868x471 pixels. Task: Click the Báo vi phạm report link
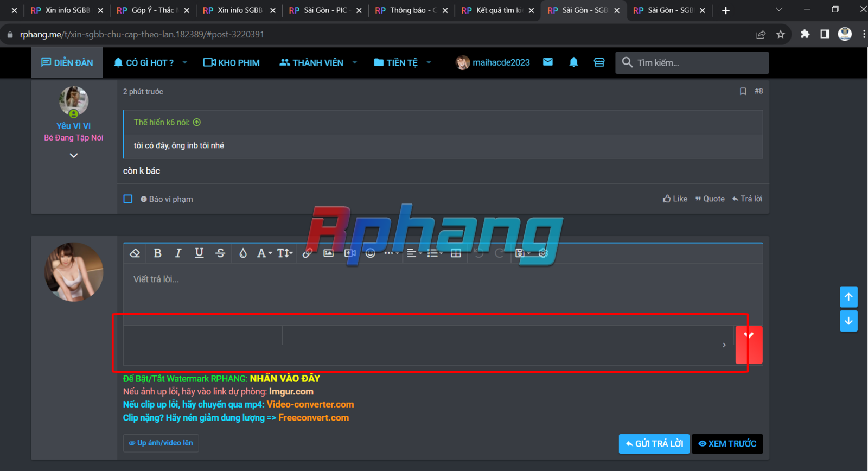pyautogui.click(x=167, y=199)
